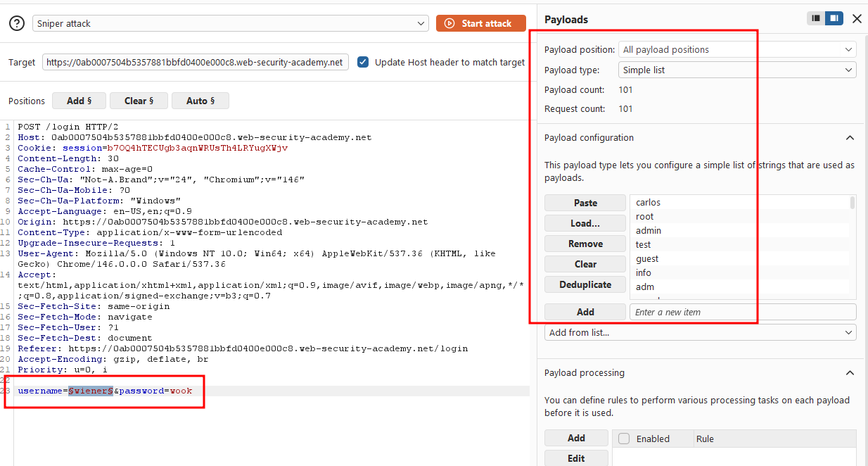Image resolution: width=868 pixels, height=466 pixels.
Task: Open the Sniper attack type dropdown
Action: click(x=231, y=23)
